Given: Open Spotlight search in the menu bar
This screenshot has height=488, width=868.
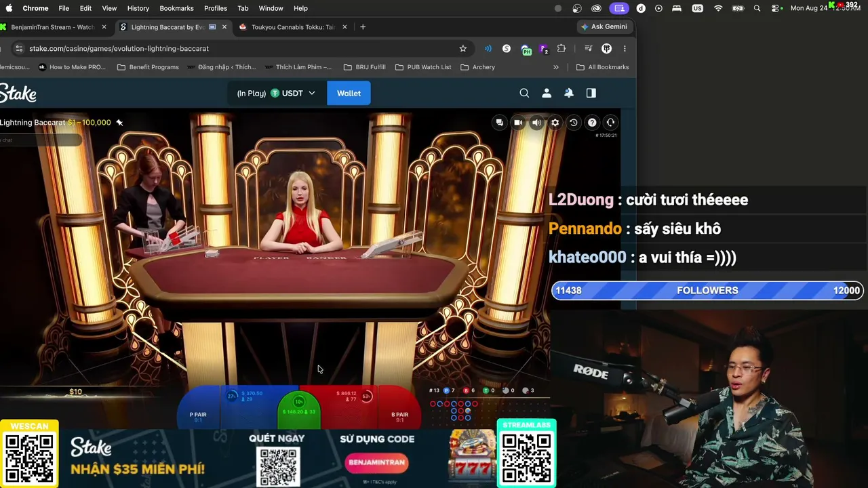Looking at the screenshot, I should click(x=757, y=8).
